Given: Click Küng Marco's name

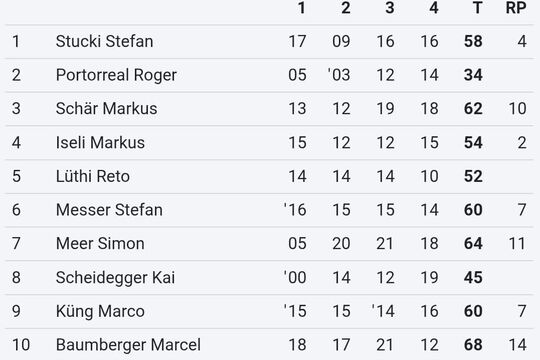Looking at the screenshot, I should (100, 311).
